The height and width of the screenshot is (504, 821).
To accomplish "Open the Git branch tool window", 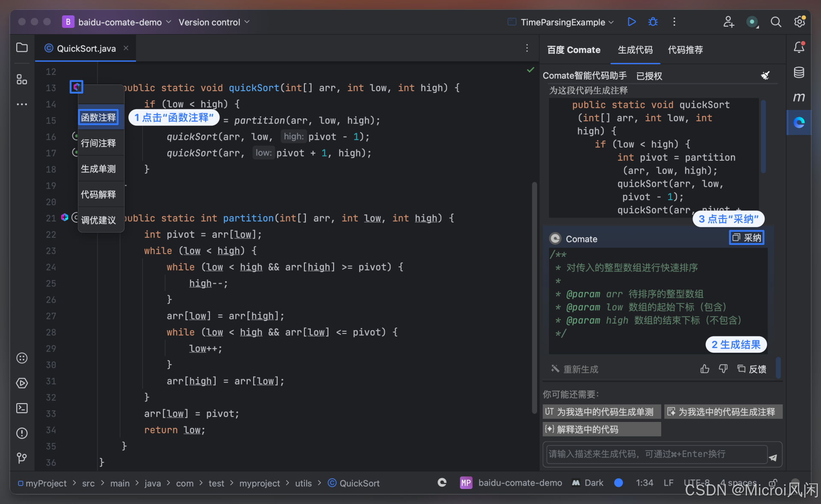I will coord(22,458).
